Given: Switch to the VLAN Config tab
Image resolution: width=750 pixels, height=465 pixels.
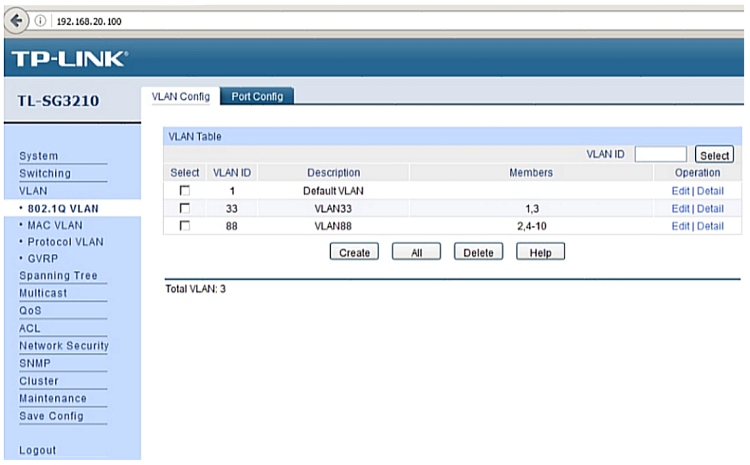Looking at the screenshot, I should [180, 96].
